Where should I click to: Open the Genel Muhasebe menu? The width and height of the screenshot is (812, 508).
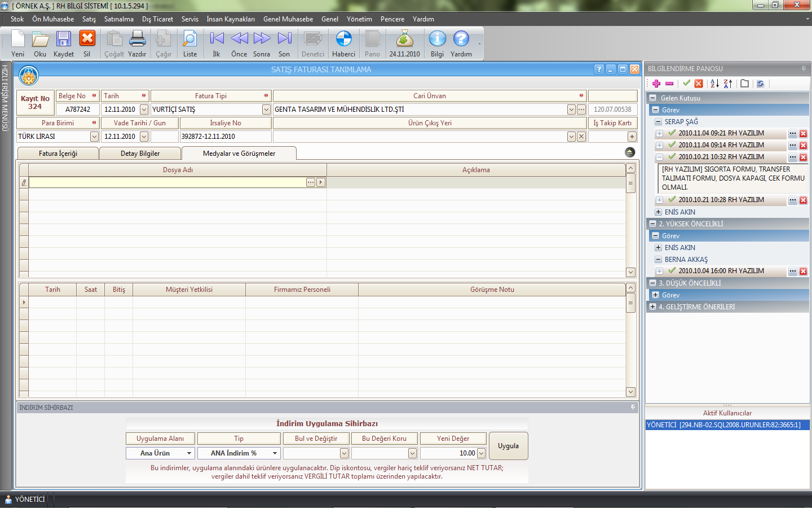click(x=288, y=19)
